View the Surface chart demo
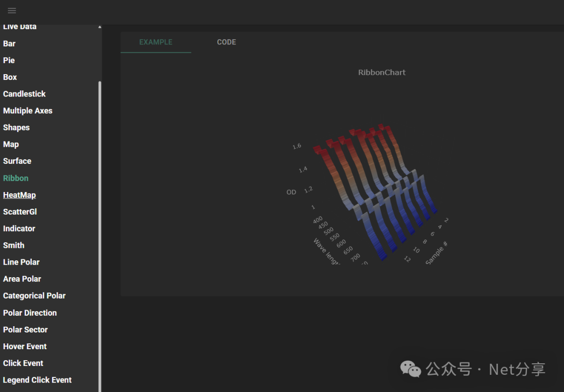Screen dimensions: 564x392 coord(17,161)
